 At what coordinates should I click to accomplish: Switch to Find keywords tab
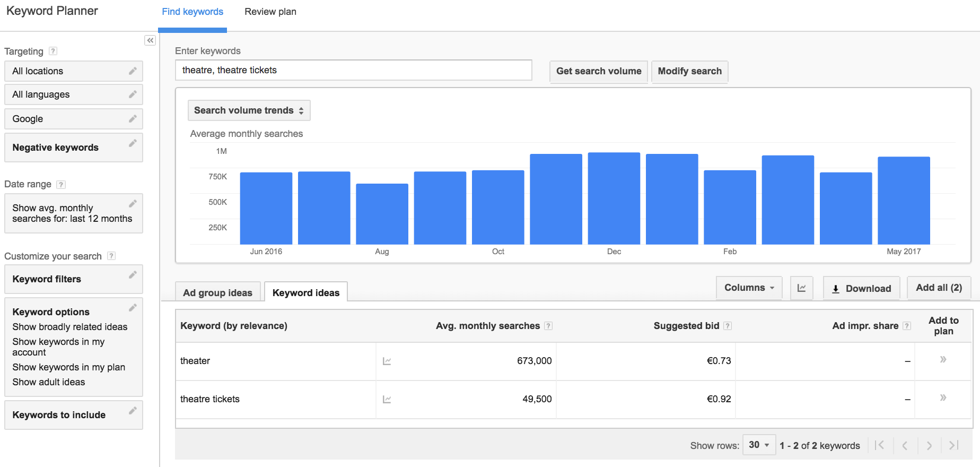(x=192, y=12)
